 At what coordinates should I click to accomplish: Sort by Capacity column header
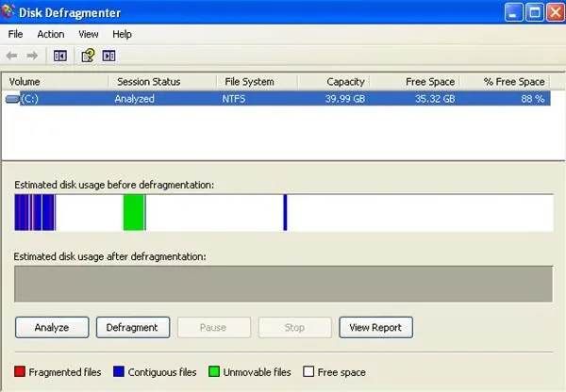(334, 82)
